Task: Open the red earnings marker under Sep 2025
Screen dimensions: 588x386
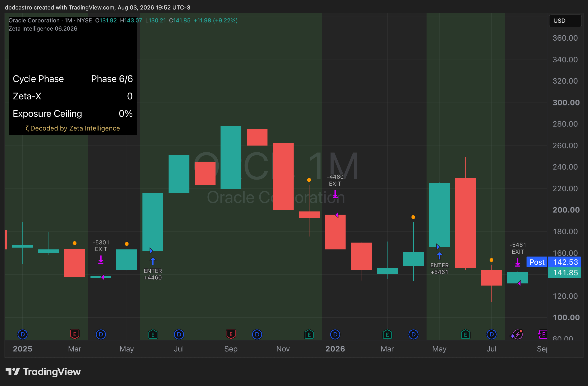Action: point(231,334)
